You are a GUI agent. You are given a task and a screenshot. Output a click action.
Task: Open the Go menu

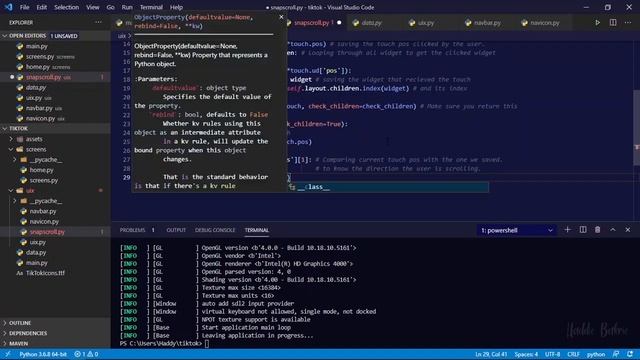(110, 7)
